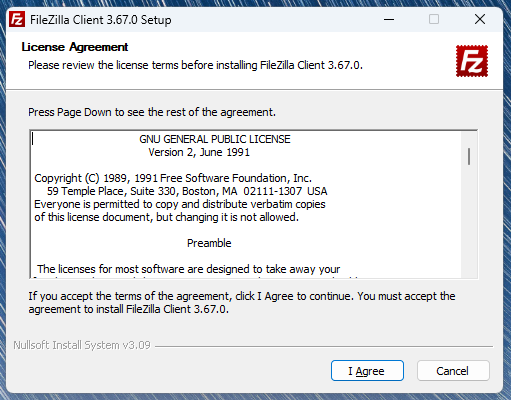The height and width of the screenshot is (400, 511).
Task: Click the "If you accept the terms" paragraph
Action: pos(242,302)
